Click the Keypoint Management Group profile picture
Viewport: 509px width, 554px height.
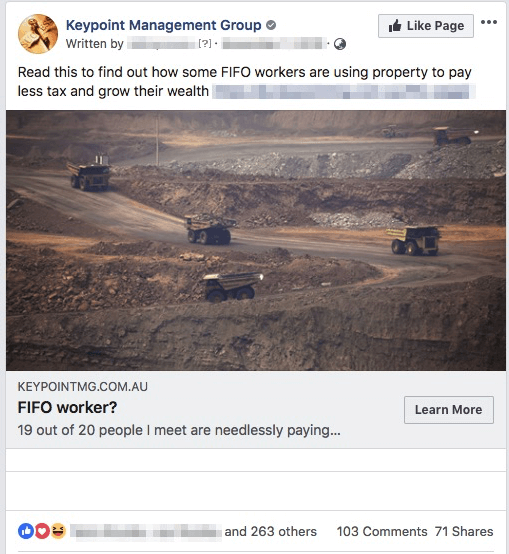click(38, 34)
